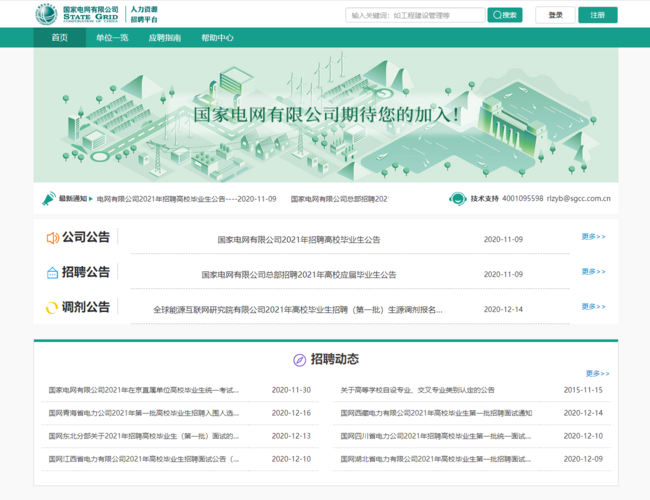Click date 2020-12-14 in 调剂公告 row

503,310
